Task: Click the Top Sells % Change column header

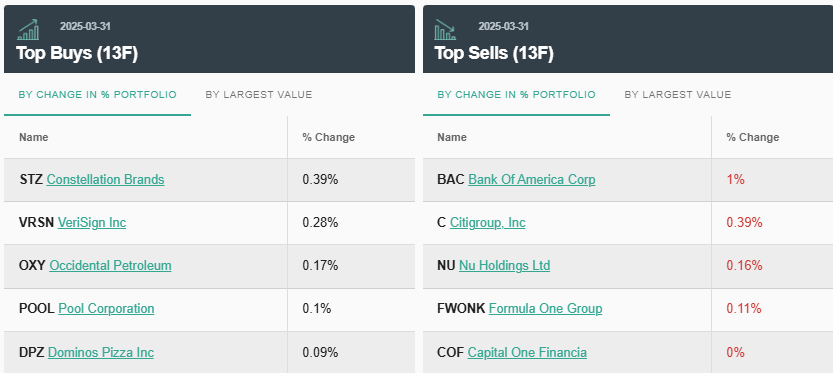Action: pyautogui.click(x=753, y=137)
